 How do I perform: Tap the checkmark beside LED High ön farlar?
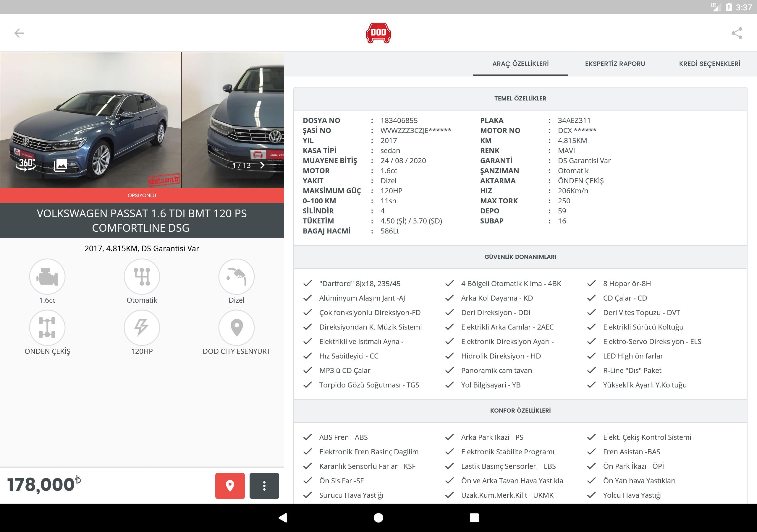[x=591, y=356]
